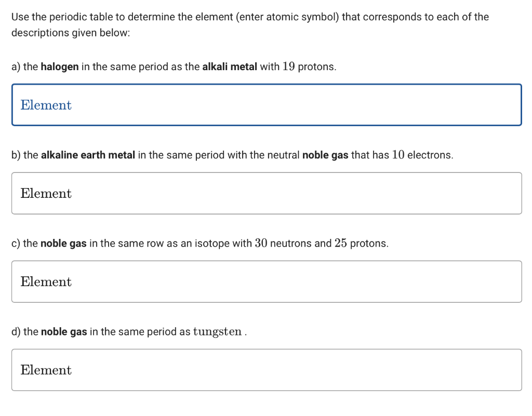Click the text descriptions given below
532x416 pixels.
(x=71, y=33)
